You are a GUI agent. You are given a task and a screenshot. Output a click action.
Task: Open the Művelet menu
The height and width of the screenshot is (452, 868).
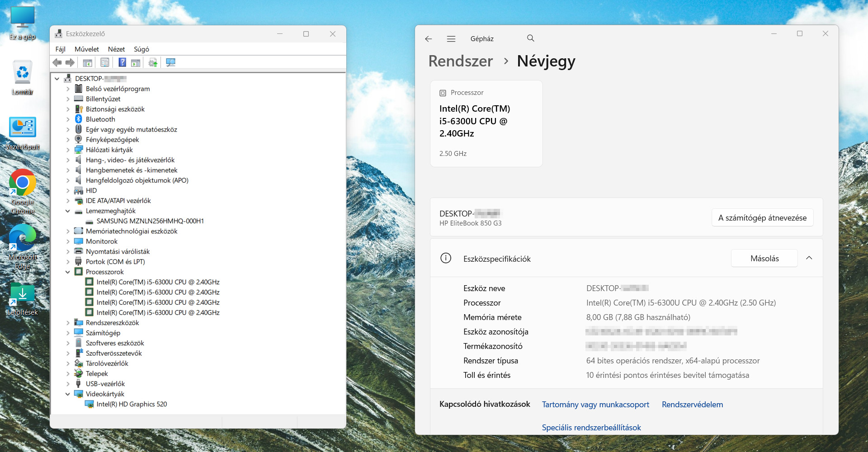(87, 49)
